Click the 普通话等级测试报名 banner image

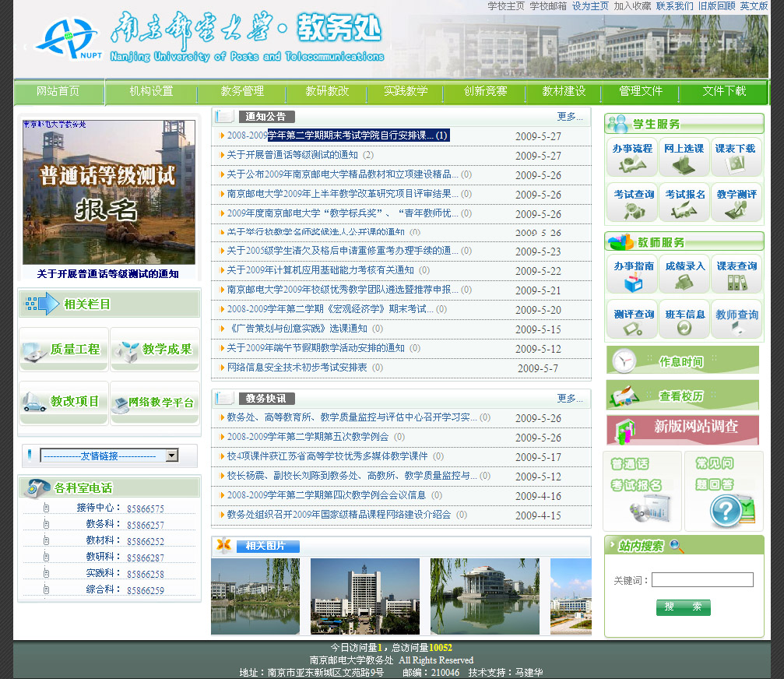click(x=108, y=192)
